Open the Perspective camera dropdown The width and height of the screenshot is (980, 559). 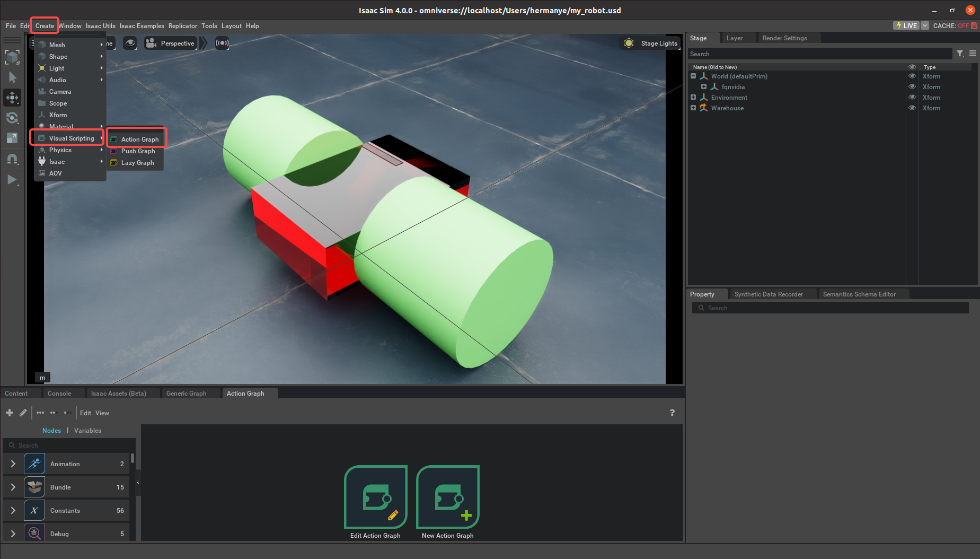point(171,43)
